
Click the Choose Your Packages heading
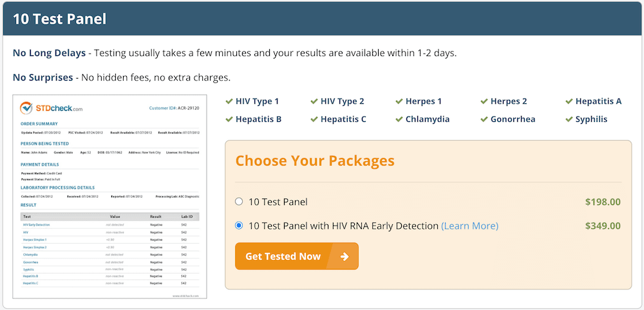point(315,160)
